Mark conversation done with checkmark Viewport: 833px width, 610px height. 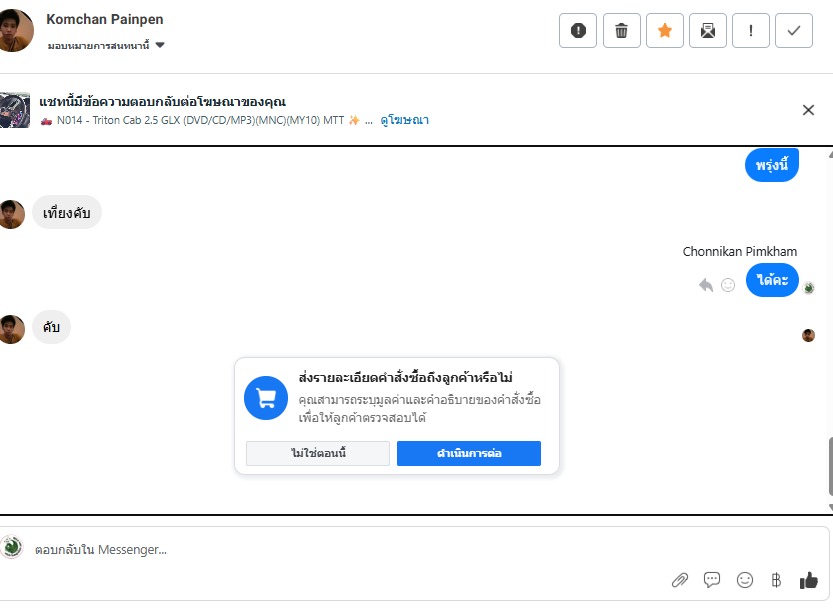794,30
